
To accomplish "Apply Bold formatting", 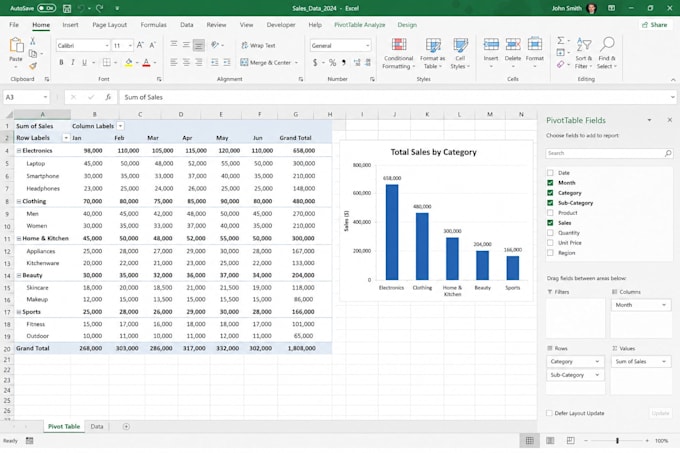I will tap(61, 62).
